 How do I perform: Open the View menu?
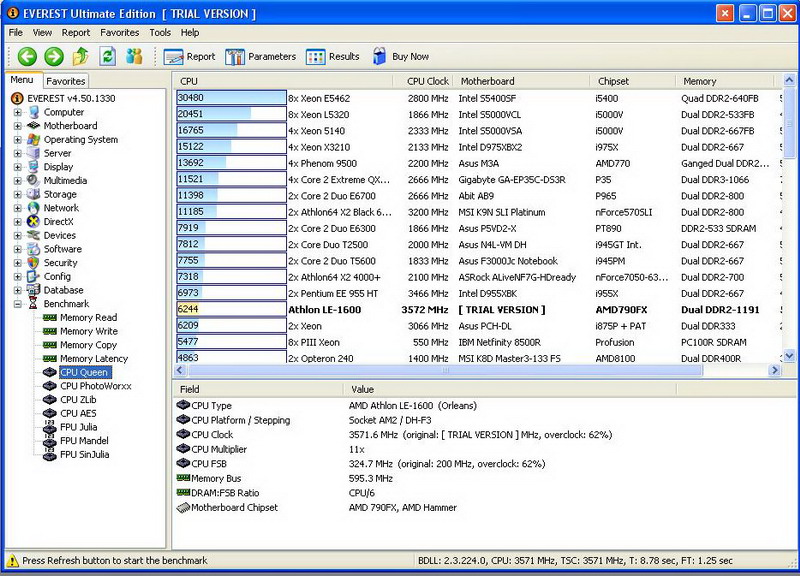(42, 33)
